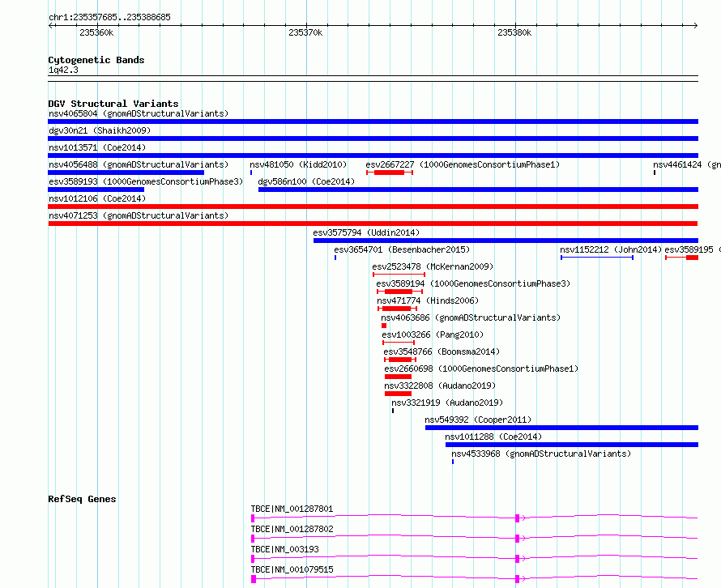Viewport: 721px width, 588px height.
Task: Click the nsv1152212 (John2014) label
Action: [611, 249]
